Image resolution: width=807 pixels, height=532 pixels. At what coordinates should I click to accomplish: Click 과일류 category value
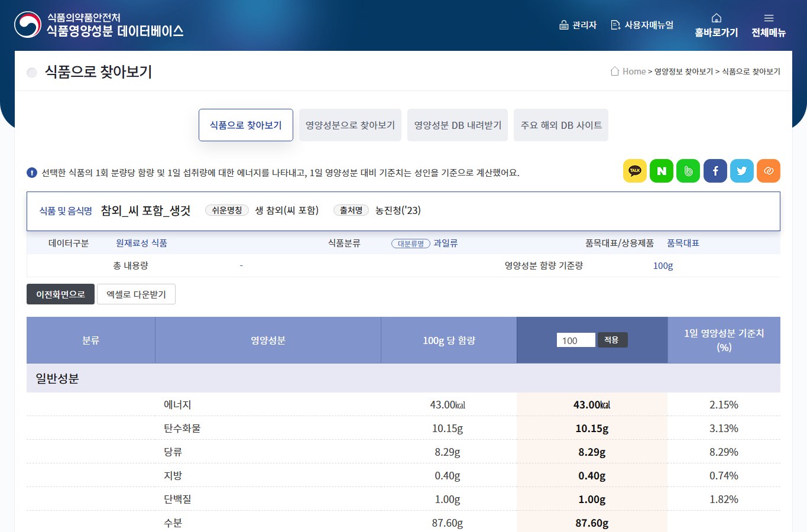click(445, 243)
